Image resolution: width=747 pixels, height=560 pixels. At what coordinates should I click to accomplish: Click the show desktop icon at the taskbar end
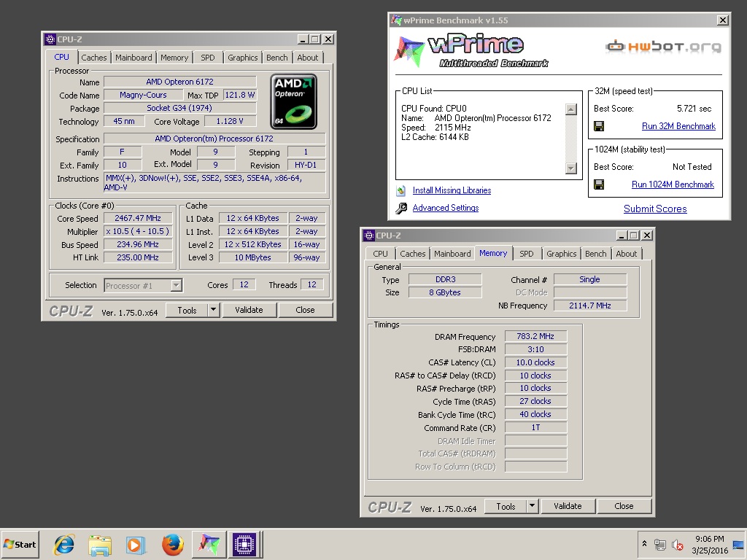click(740, 544)
